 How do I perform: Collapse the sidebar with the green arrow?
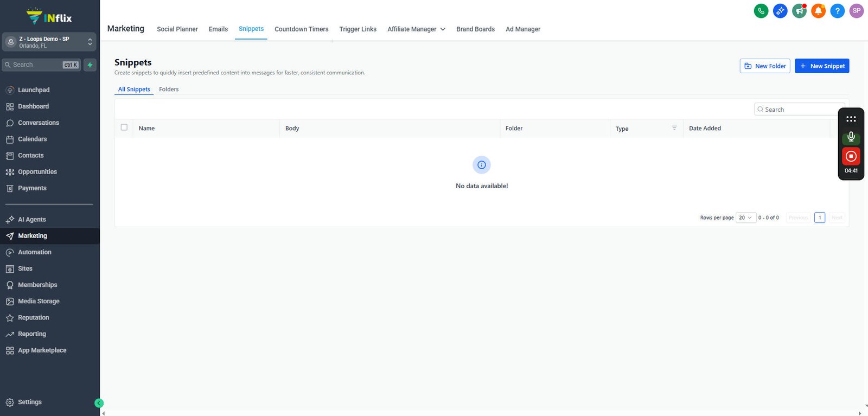point(99,403)
